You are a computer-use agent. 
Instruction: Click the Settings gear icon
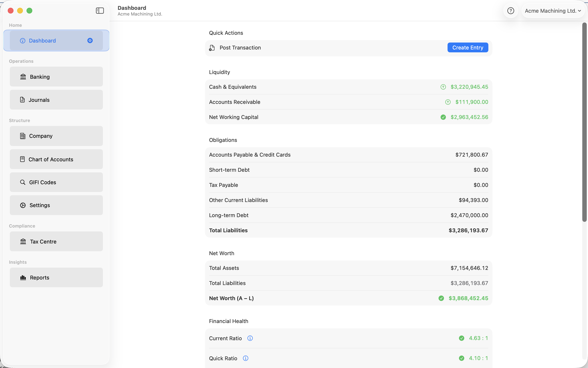(23, 205)
